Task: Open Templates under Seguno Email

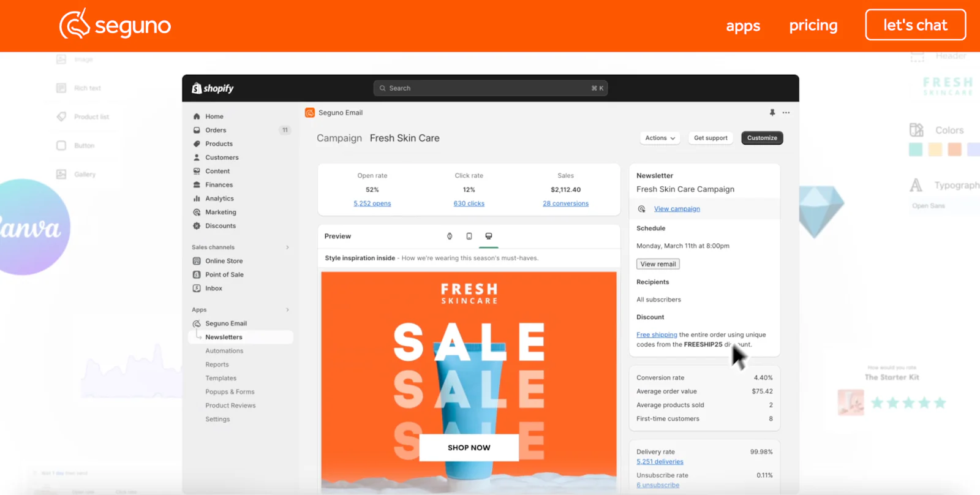Action: (x=221, y=378)
